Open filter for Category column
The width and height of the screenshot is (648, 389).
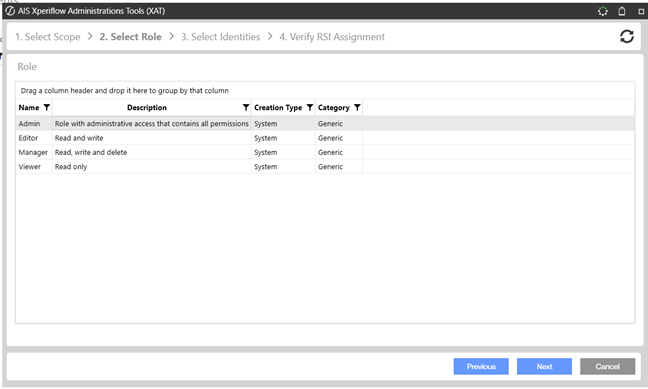[x=357, y=107]
